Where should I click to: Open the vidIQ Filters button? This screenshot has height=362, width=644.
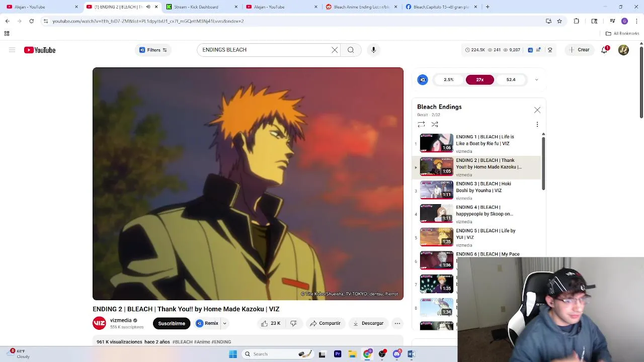(153, 50)
